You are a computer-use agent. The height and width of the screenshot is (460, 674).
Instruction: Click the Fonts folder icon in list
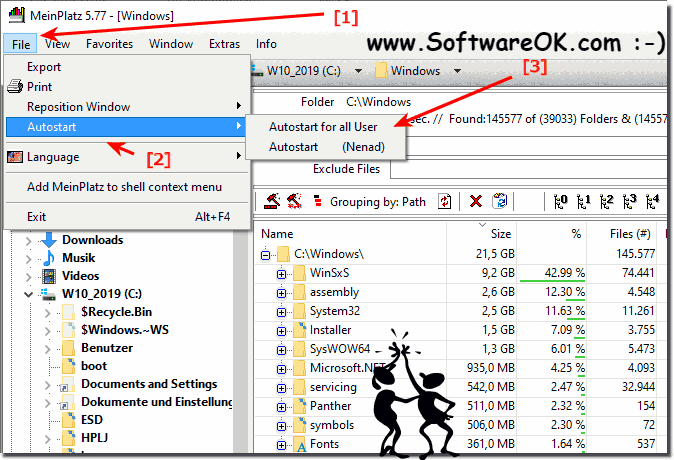(x=300, y=444)
